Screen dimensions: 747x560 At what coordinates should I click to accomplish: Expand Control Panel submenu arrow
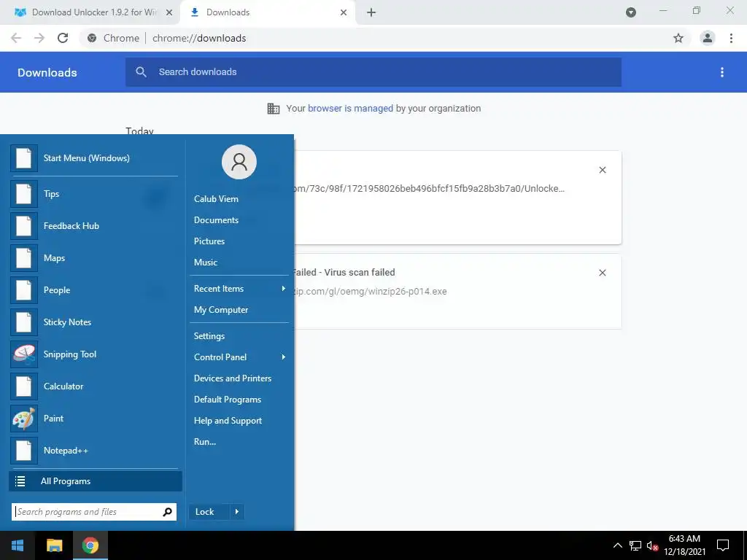coord(284,357)
